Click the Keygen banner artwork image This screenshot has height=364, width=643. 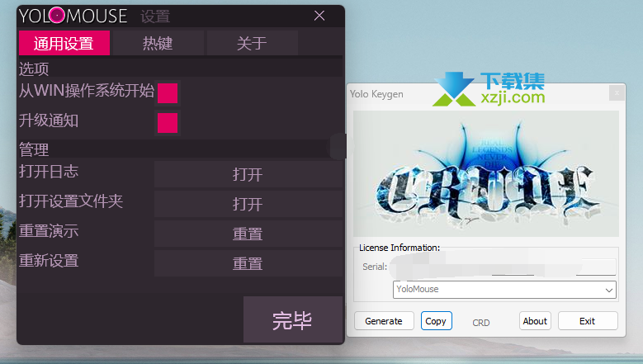pyautogui.click(x=486, y=173)
